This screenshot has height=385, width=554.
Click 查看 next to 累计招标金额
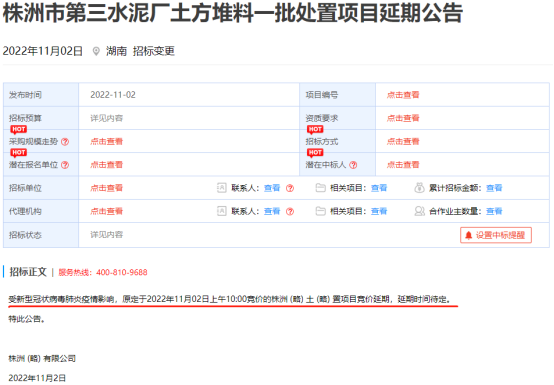pyautogui.click(x=494, y=188)
